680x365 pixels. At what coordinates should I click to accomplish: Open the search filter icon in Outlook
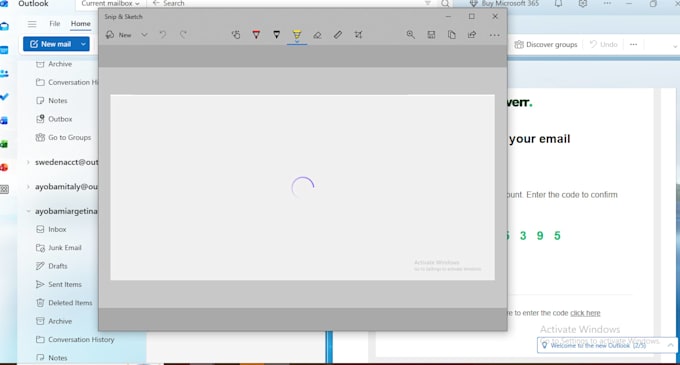click(x=428, y=3)
